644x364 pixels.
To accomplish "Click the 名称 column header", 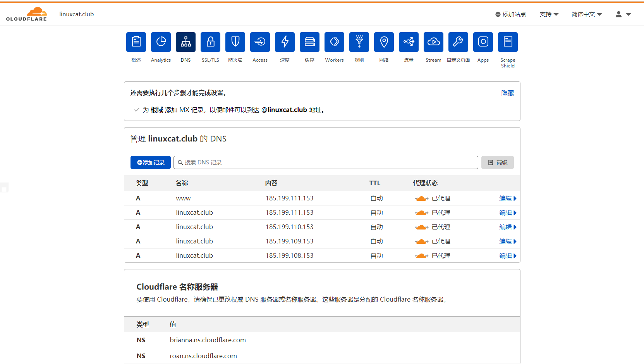I will 182,183.
